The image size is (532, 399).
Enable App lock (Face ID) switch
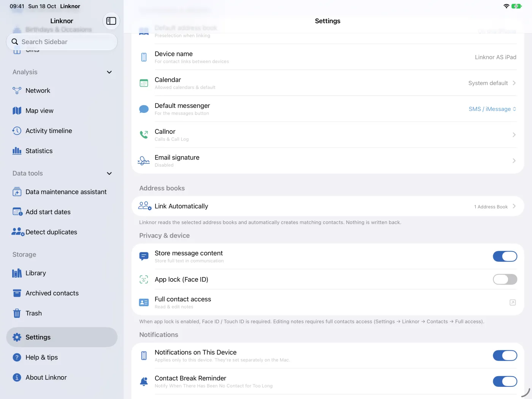505,279
